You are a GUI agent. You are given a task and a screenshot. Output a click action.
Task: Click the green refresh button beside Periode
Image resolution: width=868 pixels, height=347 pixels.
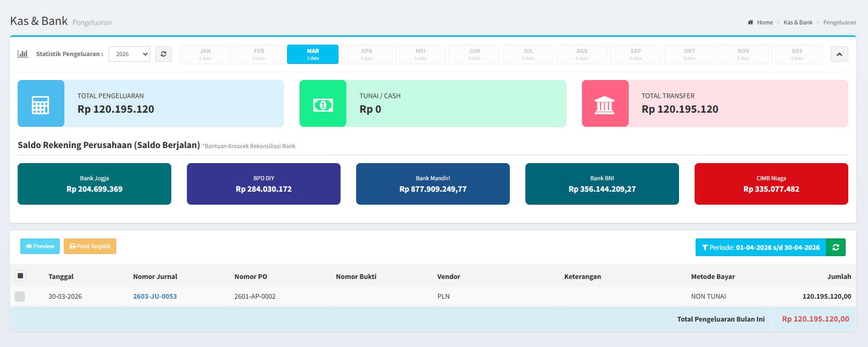click(836, 247)
